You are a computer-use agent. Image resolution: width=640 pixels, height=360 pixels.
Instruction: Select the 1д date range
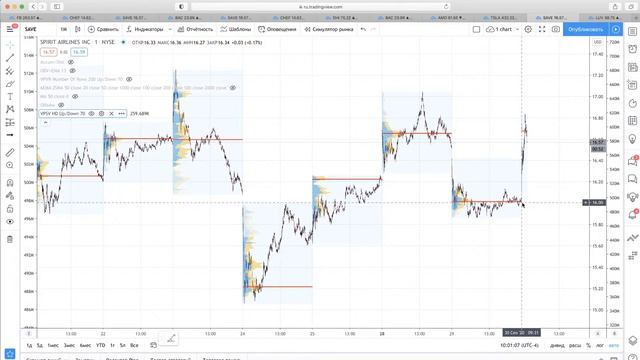29,345
